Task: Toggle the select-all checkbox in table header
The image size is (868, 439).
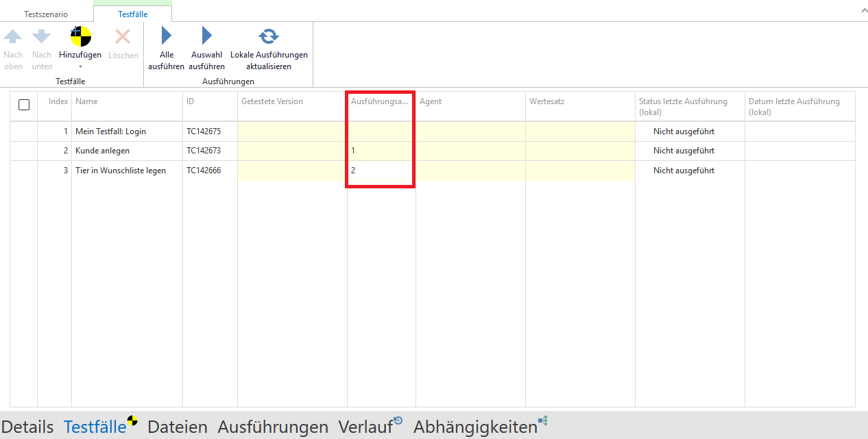Action: point(24,105)
